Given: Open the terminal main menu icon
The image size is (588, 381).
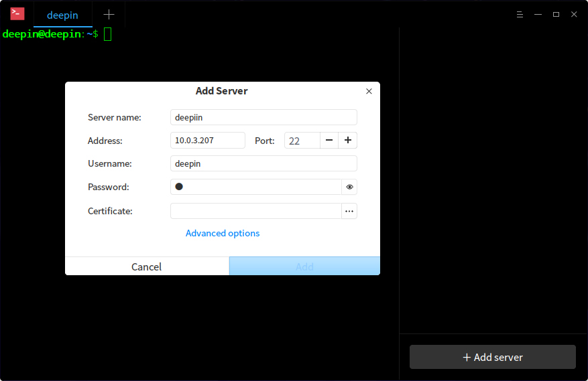Looking at the screenshot, I should [x=520, y=15].
